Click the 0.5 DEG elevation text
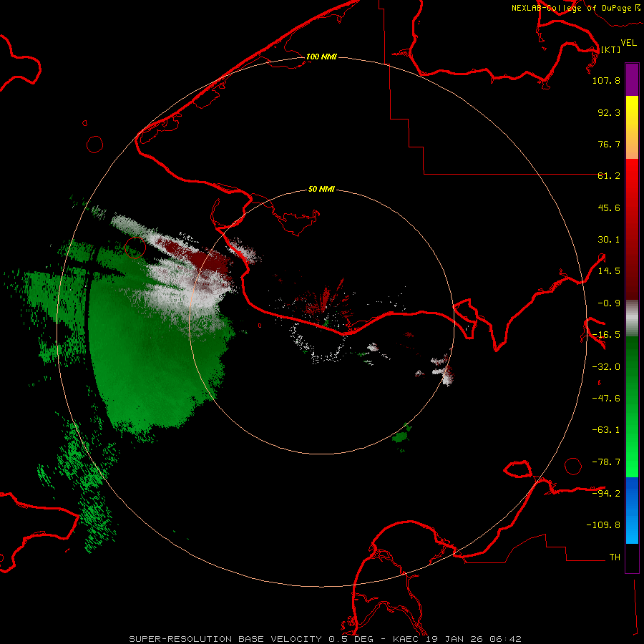The width and height of the screenshot is (644, 644). (x=351, y=639)
